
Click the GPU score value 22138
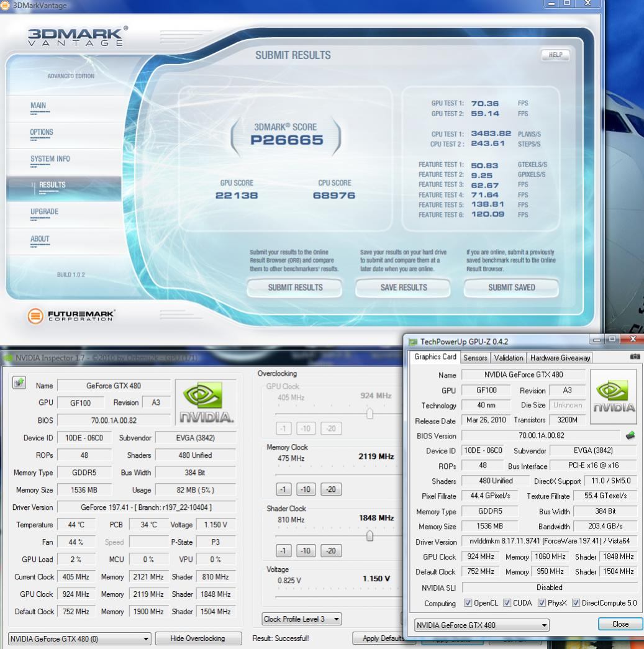tap(237, 196)
